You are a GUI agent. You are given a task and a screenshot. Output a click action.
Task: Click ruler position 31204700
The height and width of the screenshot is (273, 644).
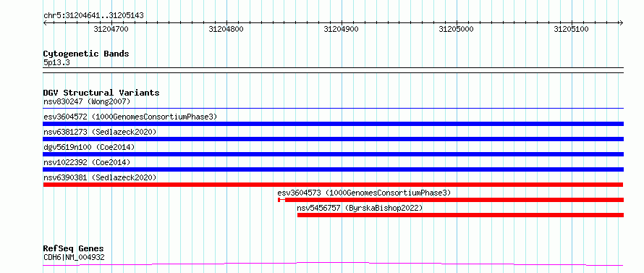click(111, 29)
